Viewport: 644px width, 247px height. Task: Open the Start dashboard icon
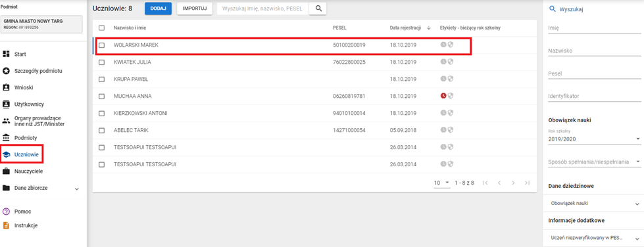6,54
